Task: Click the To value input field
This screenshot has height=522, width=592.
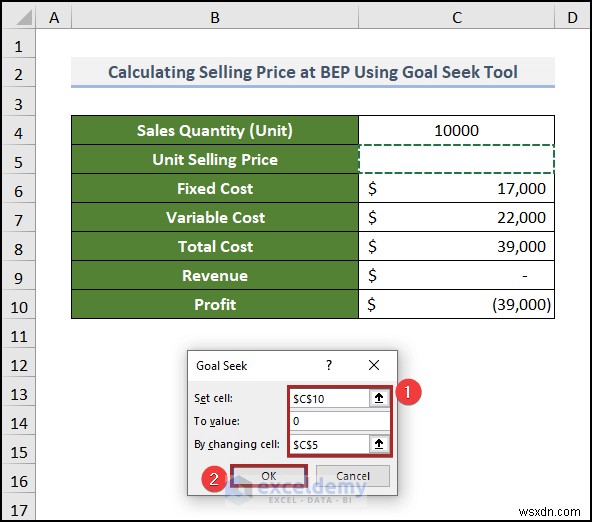Action: point(340,421)
